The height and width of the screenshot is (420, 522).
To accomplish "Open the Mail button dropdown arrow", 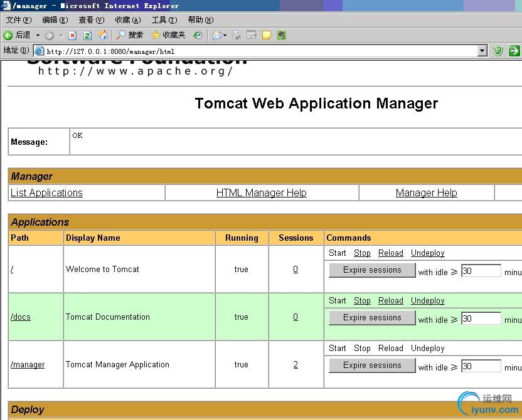I will click(x=225, y=35).
